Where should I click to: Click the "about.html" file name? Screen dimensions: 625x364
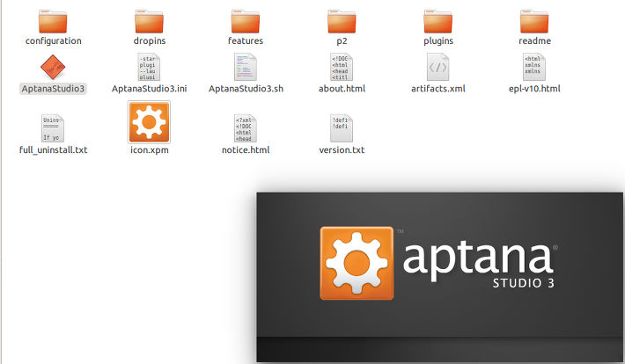[x=342, y=89]
